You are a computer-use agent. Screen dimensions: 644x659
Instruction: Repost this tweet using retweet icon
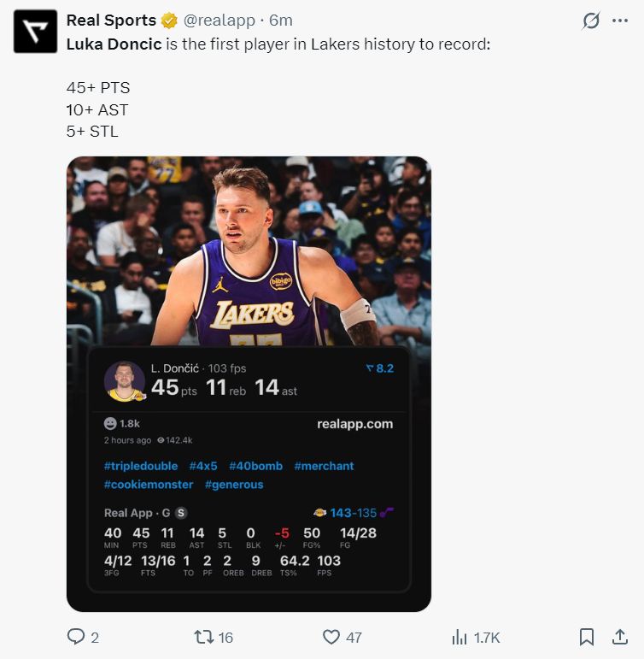[x=203, y=637]
